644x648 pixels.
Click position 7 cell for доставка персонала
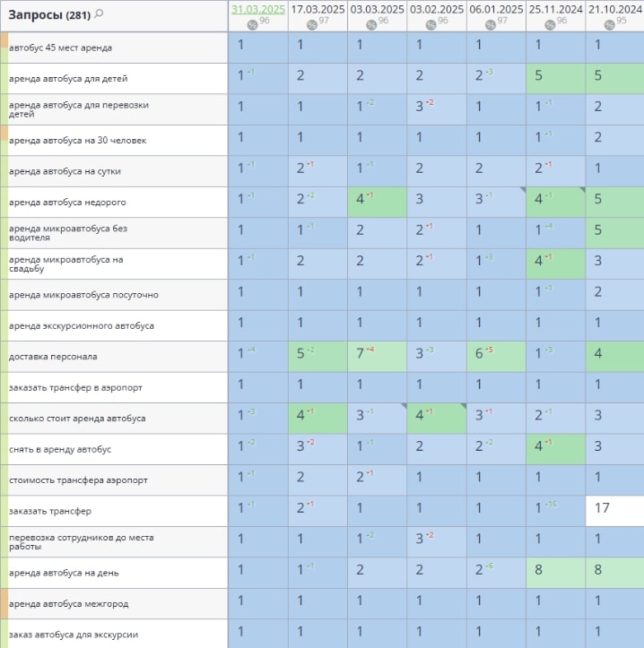[377, 356]
